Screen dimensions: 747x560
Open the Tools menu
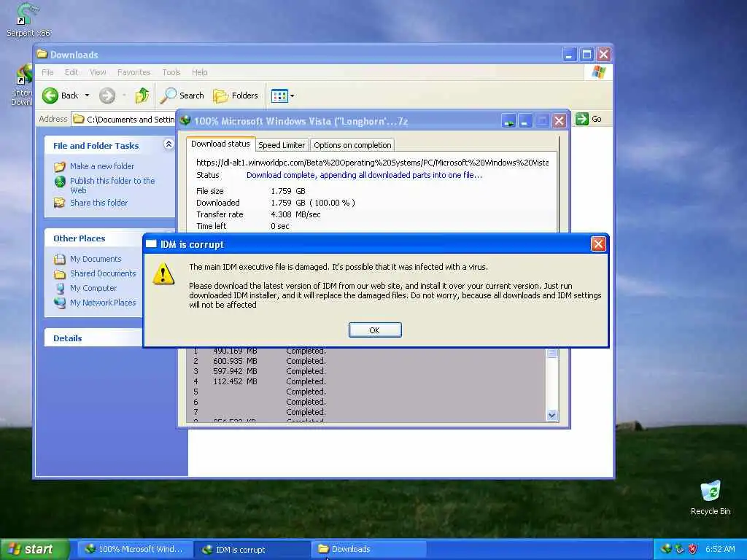point(171,72)
